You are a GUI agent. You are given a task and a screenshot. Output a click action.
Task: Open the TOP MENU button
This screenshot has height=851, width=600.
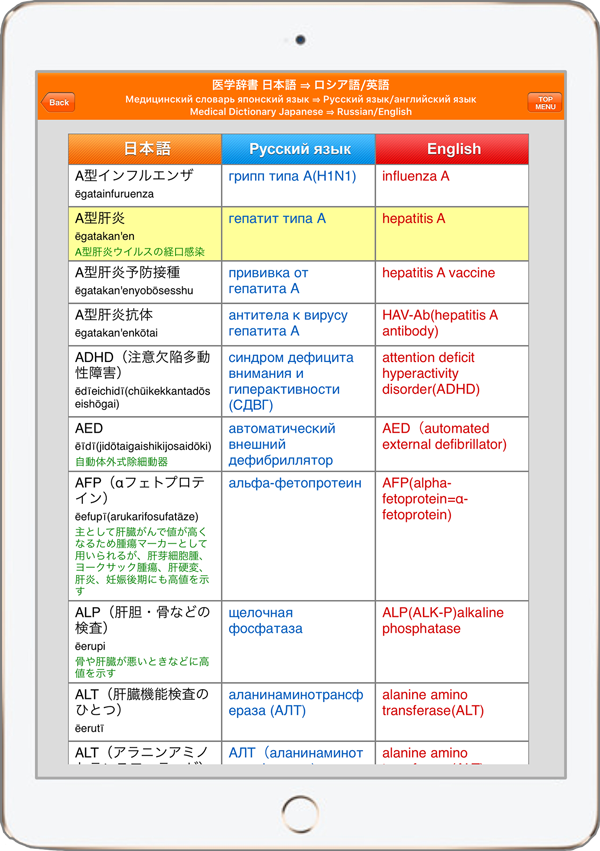pyautogui.click(x=545, y=103)
